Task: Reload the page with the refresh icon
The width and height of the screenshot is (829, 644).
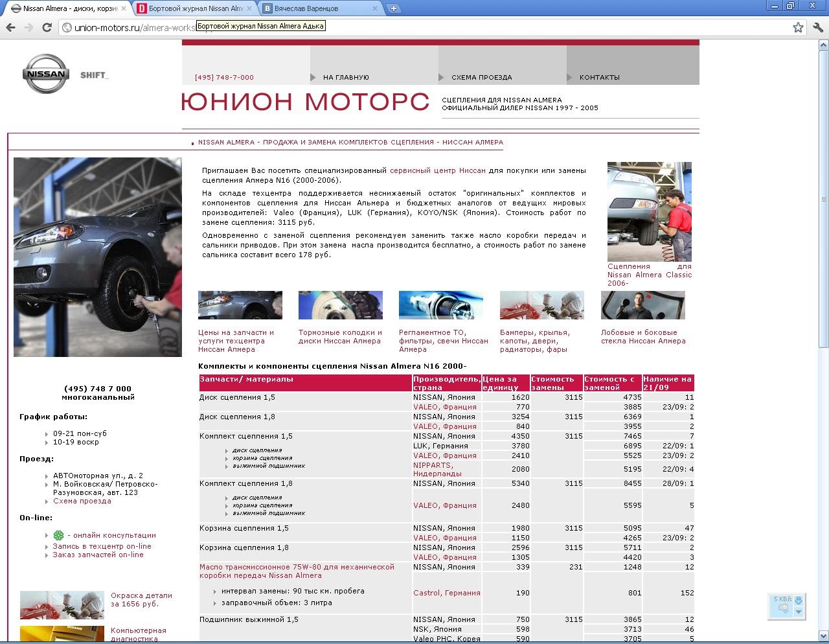Action: (45, 27)
